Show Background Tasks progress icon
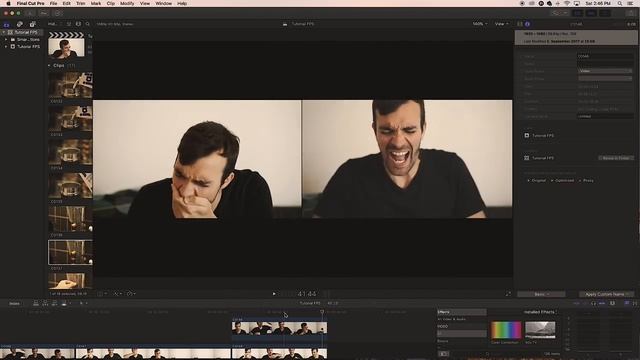The height and width of the screenshot is (360, 640). pos(58,13)
